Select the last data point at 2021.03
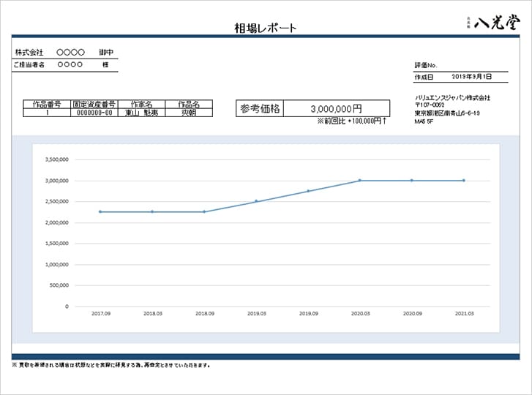The height and width of the screenshot is (395, 532). 464,180
